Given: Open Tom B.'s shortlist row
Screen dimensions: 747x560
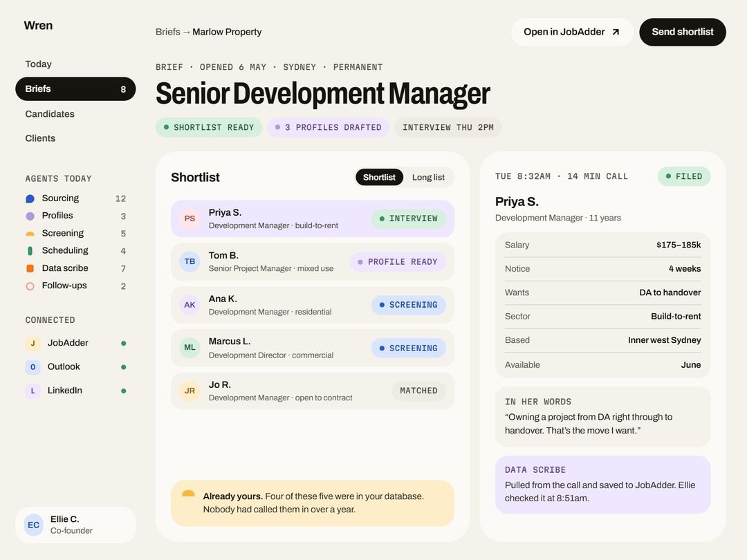Looking at the screenshot, I should [313, 261].
